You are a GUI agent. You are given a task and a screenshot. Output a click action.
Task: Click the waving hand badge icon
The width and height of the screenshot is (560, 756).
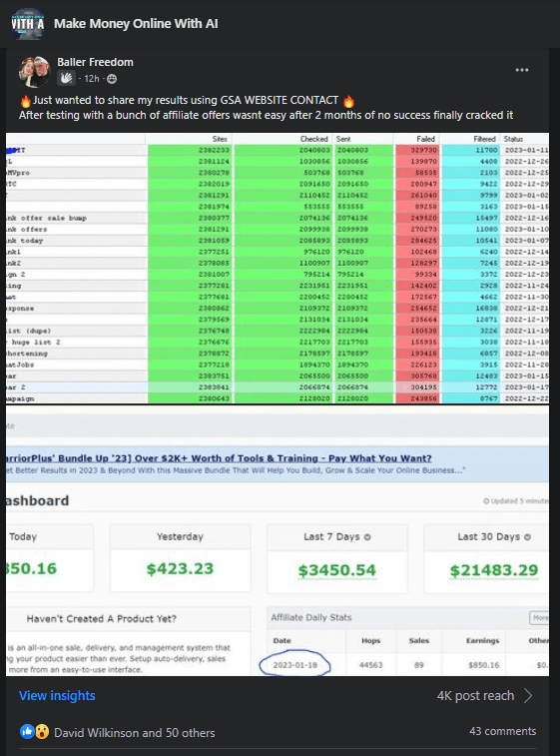[66, 79]
